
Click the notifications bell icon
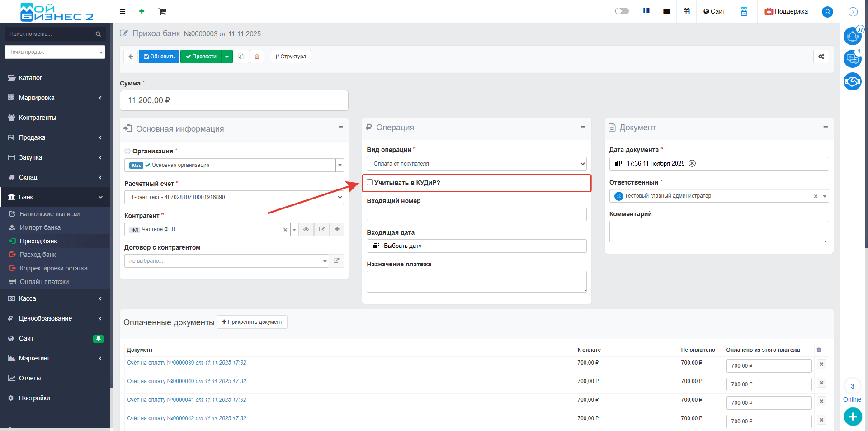tap(852, 36)
